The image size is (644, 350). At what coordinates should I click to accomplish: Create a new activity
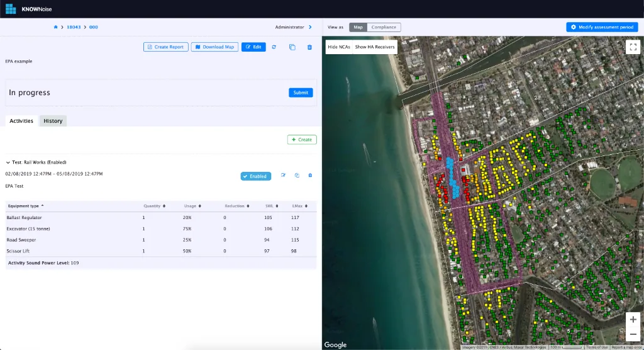click(302, 140)
